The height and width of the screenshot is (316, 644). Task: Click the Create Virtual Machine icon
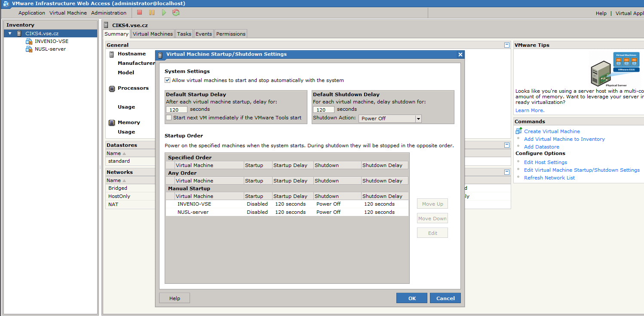tap(518, 131)
